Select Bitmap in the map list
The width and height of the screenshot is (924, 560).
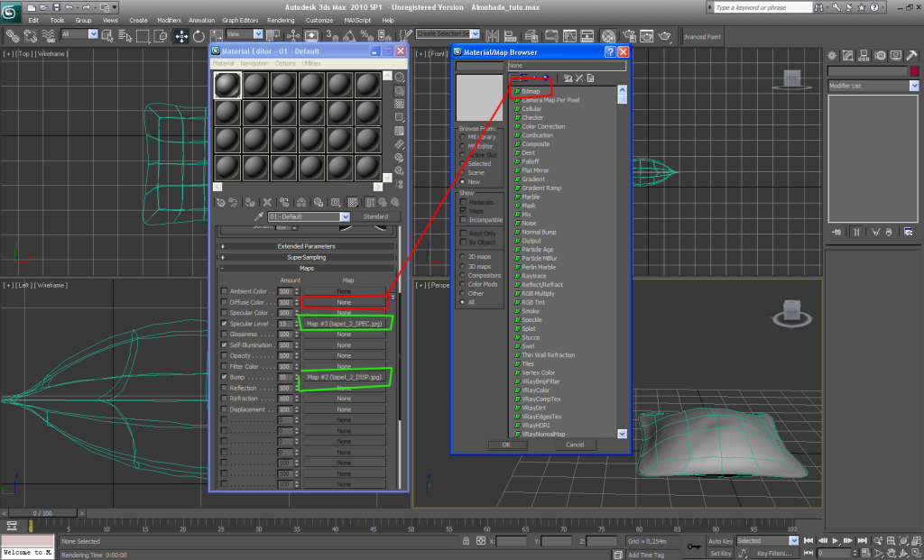531,91
